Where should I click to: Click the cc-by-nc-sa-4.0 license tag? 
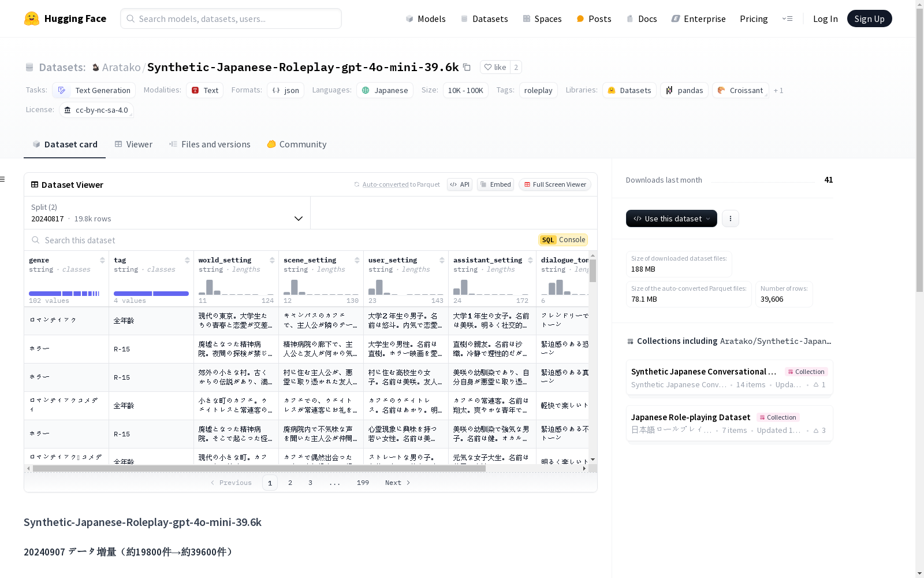click(x=96, y=110)
